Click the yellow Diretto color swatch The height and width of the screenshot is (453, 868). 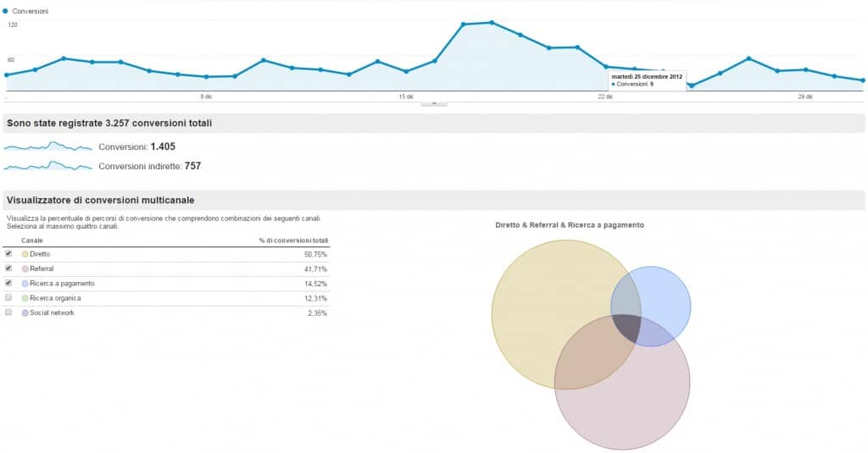coord(25,254)
